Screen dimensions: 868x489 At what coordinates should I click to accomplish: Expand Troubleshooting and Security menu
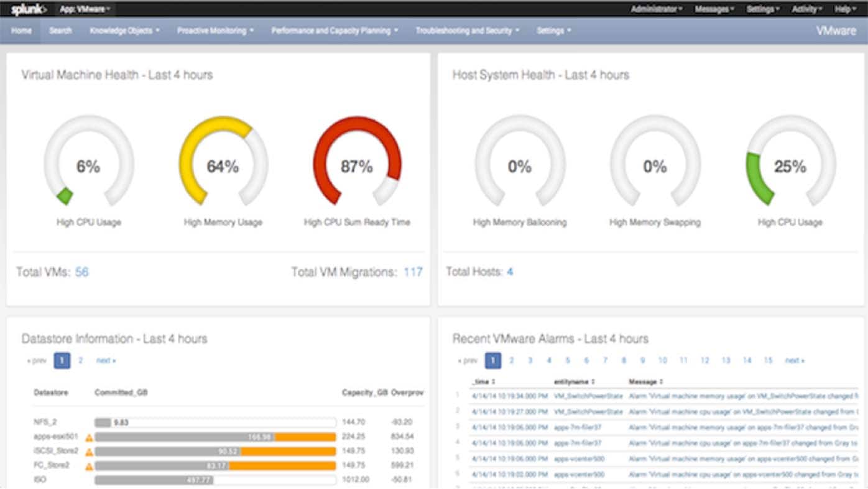coord(467,30)
